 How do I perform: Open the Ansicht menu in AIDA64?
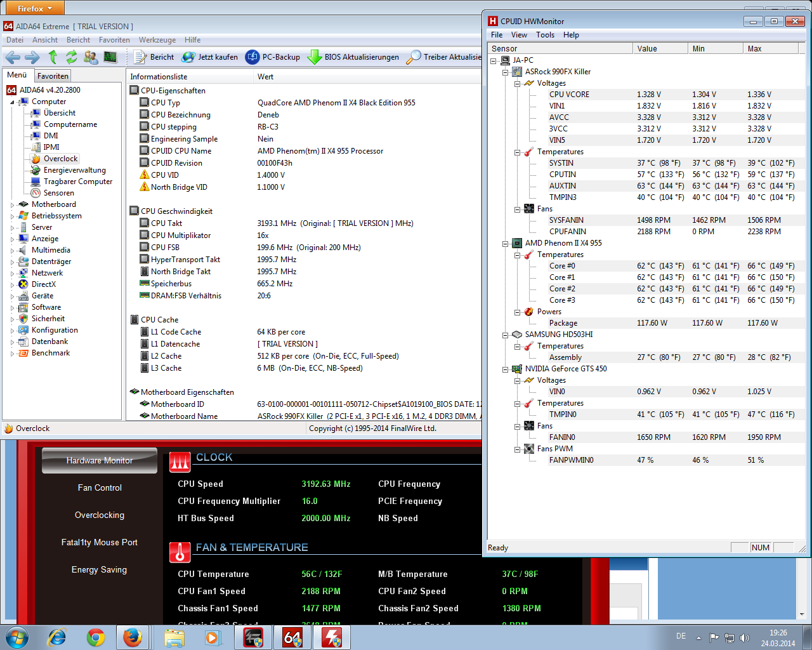[x=45, y=40]
